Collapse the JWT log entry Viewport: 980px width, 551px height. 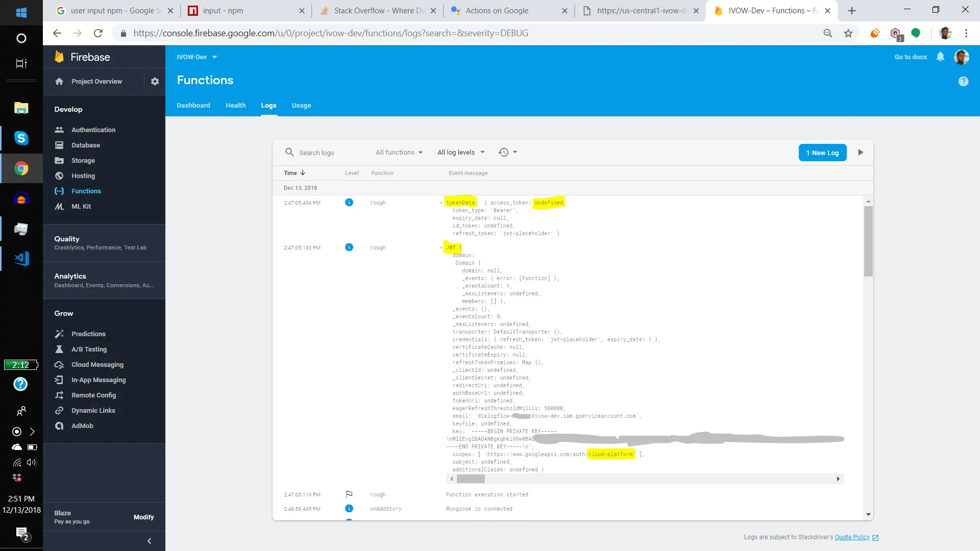[x=441, y=248]
